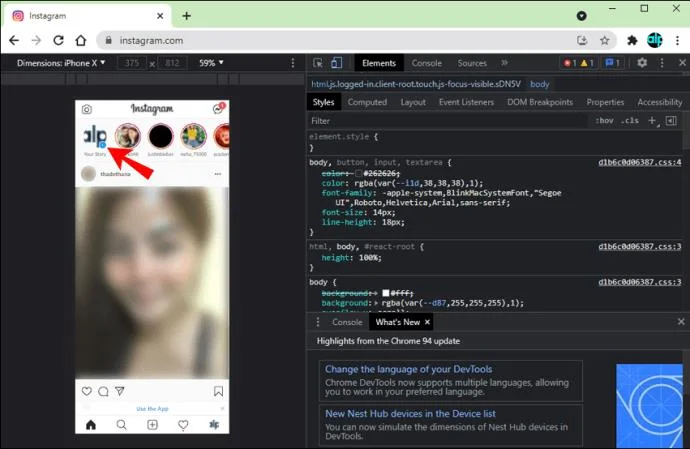Open DevTools settings gear

tap(642, 63)
